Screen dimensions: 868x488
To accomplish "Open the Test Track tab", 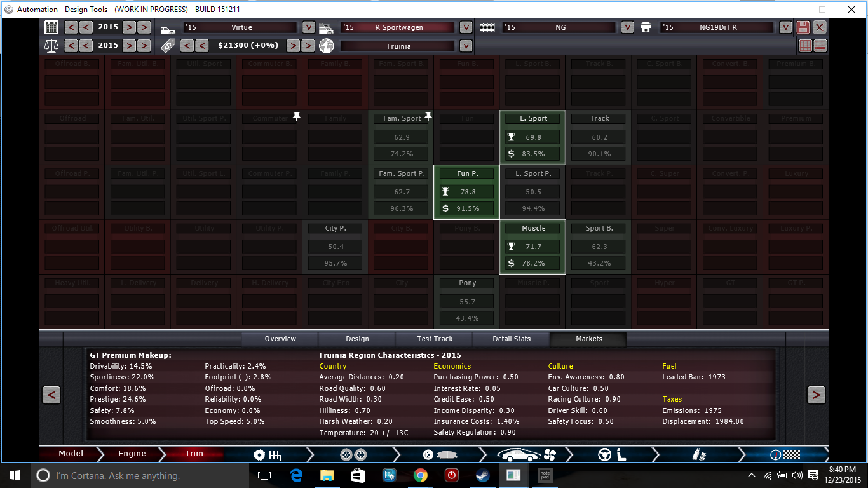I will click(x=435, y=339).
